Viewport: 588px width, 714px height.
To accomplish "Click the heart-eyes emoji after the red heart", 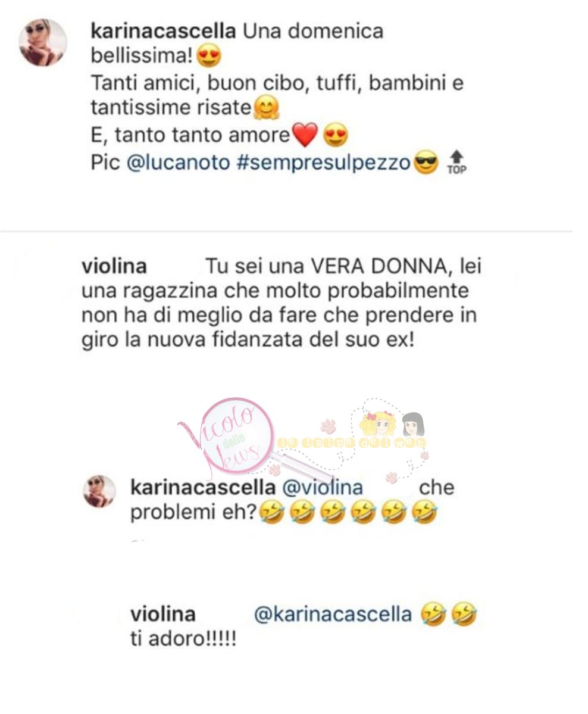I will coord(336,135).
